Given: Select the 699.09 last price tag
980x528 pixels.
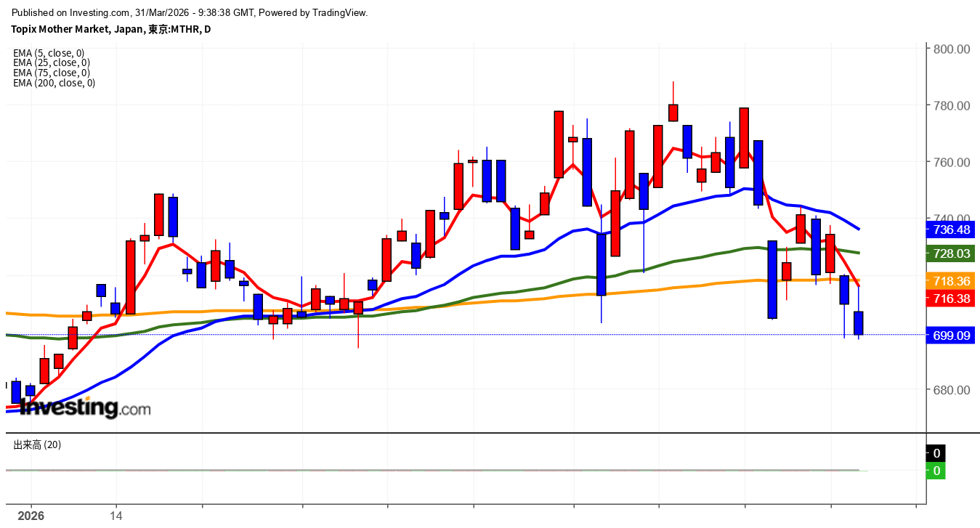Looking at the screenshot, I should (952, 336).
